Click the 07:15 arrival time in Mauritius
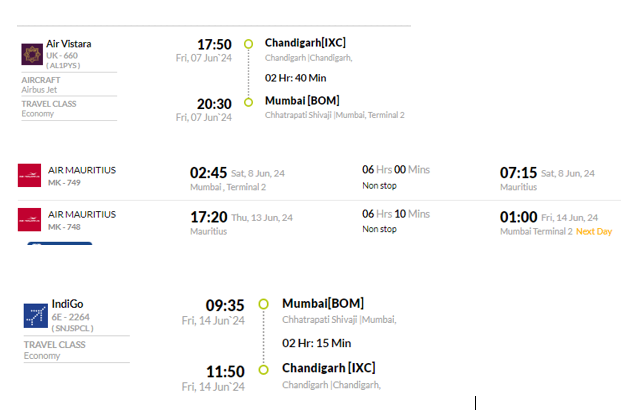The height and width of the screenshot is (415, 621). click(518, 173)
